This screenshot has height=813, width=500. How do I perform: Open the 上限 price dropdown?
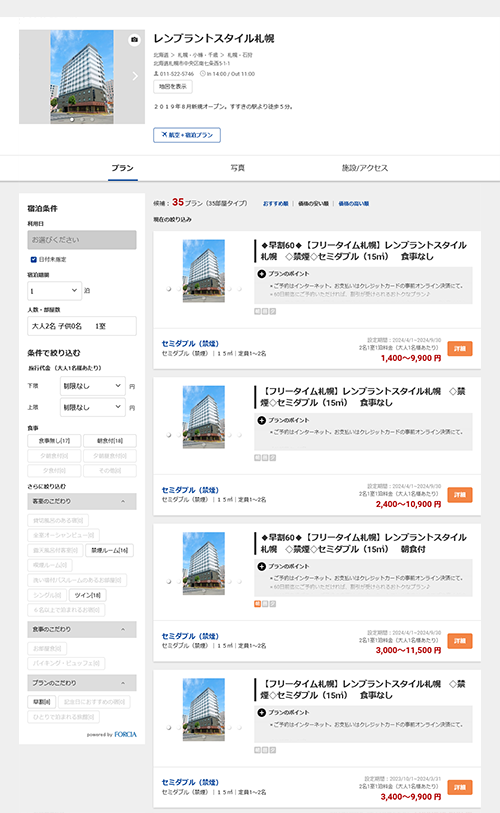coord(92,408)
